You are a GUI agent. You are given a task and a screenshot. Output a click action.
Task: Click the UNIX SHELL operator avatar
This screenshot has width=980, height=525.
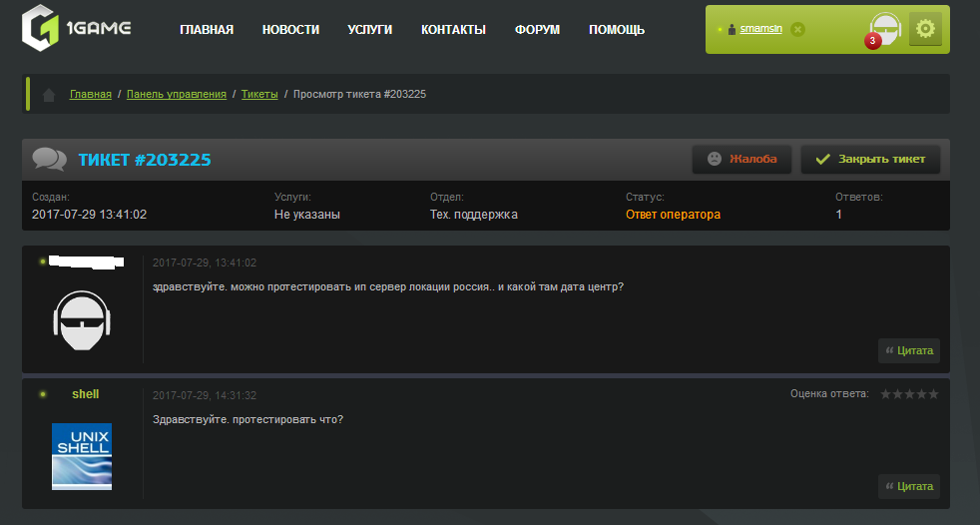[82, 456]
